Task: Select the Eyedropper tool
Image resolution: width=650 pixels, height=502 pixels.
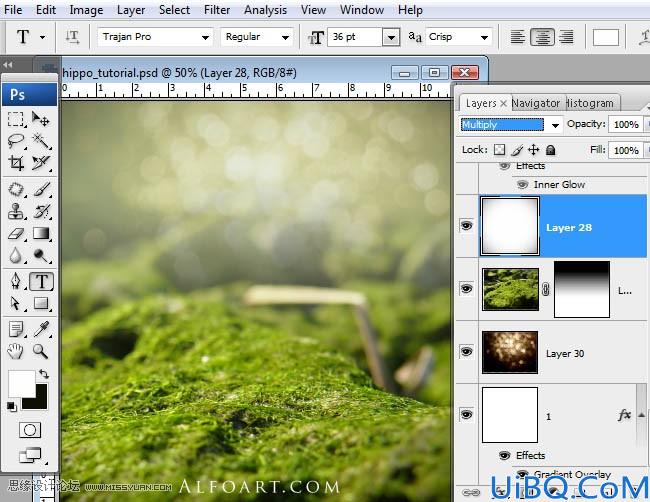Action: pos(41,330)
